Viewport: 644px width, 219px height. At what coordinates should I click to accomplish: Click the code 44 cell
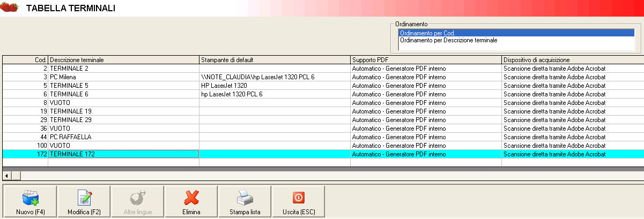click(x=25, y=137)
